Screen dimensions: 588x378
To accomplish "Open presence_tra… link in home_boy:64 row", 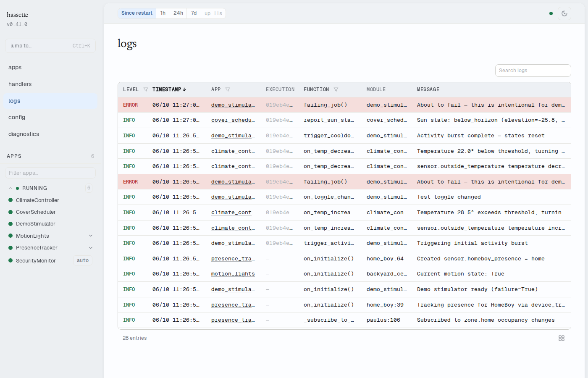I will pos(233,259).
